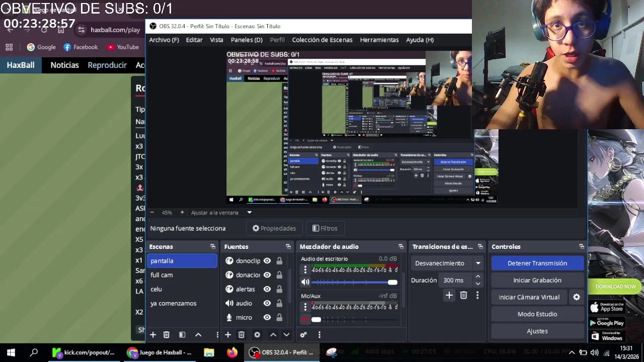Viewport: 644px width, 362px height.
Task: Select the full cam scene
Action: [183, 275]
